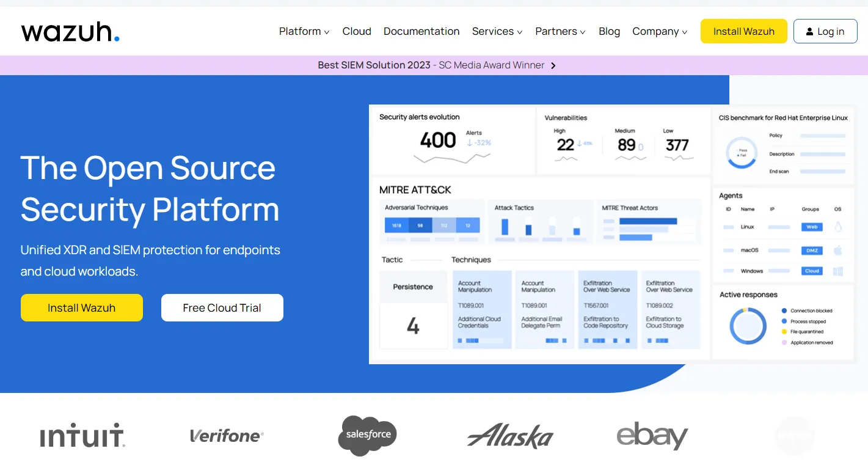The width and height of the screenshot is (868, 473).
Task: Click the Intuit logo
Action: 82,435
